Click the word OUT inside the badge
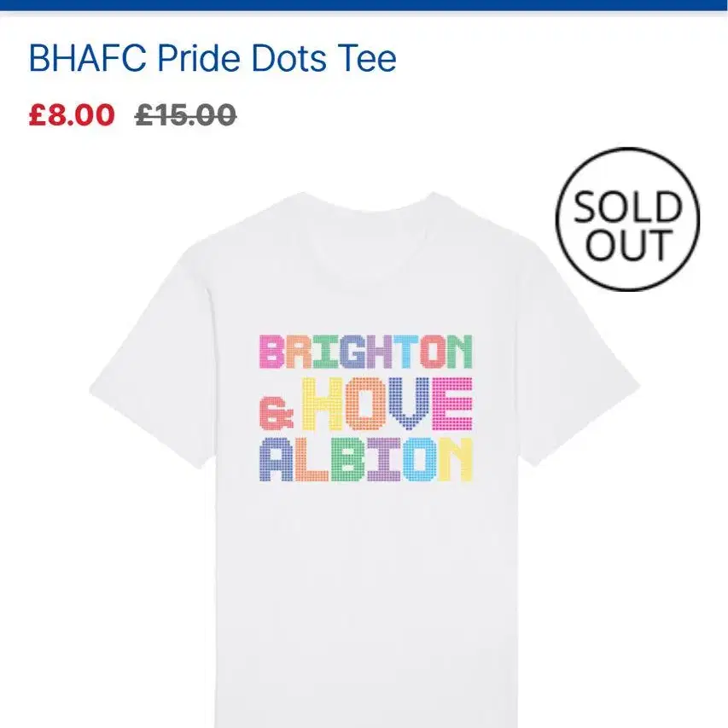728x728 pixels. [x=629, y=244]
